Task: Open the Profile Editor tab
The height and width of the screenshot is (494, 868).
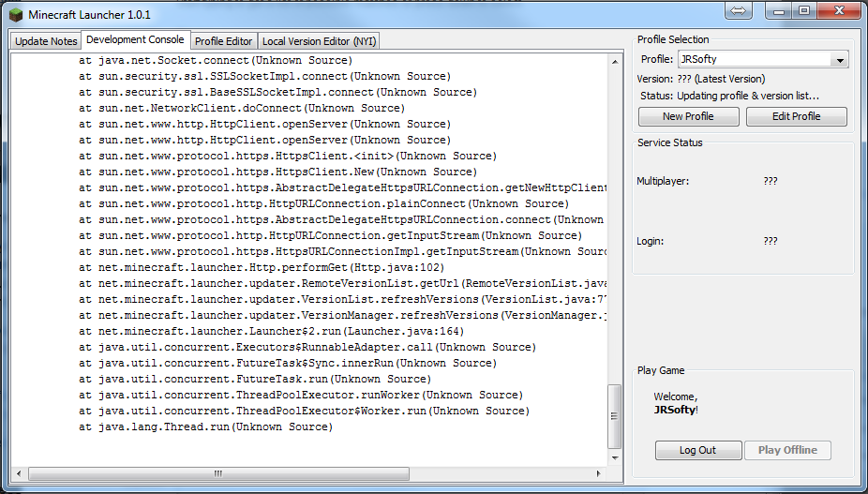Action: click(224, 41)
